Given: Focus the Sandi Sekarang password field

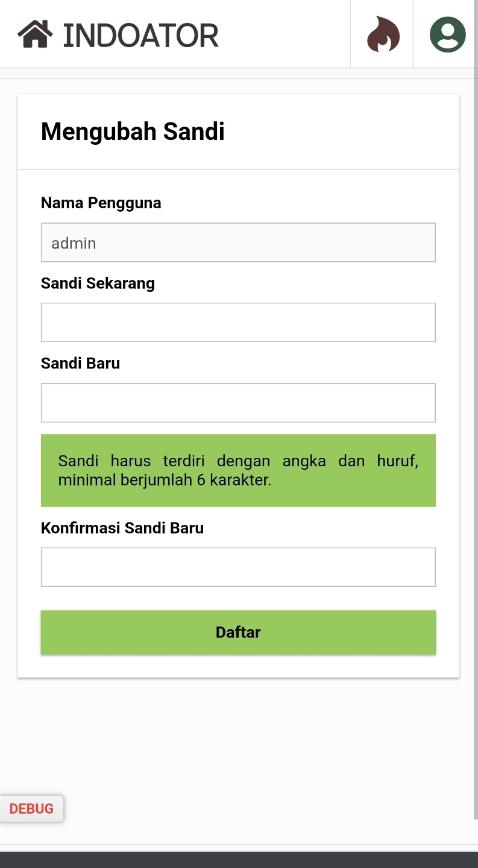Looking at the screenshot, I should click(x=238, y=322).
